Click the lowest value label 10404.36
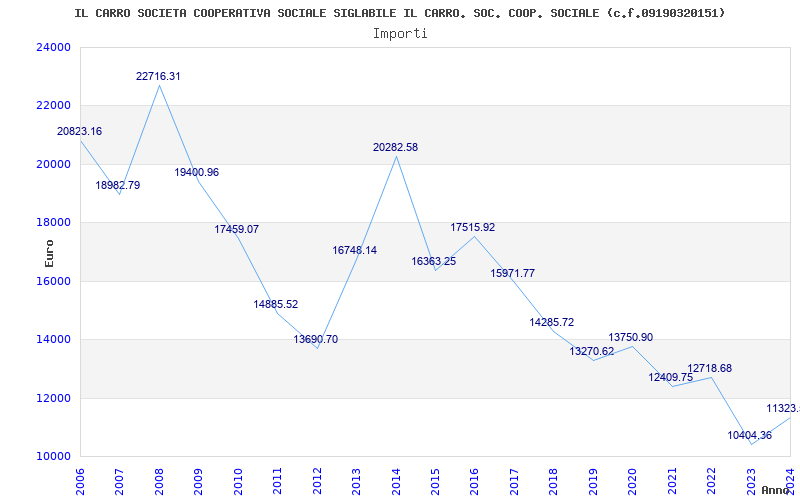 click(x=749, y=436)
